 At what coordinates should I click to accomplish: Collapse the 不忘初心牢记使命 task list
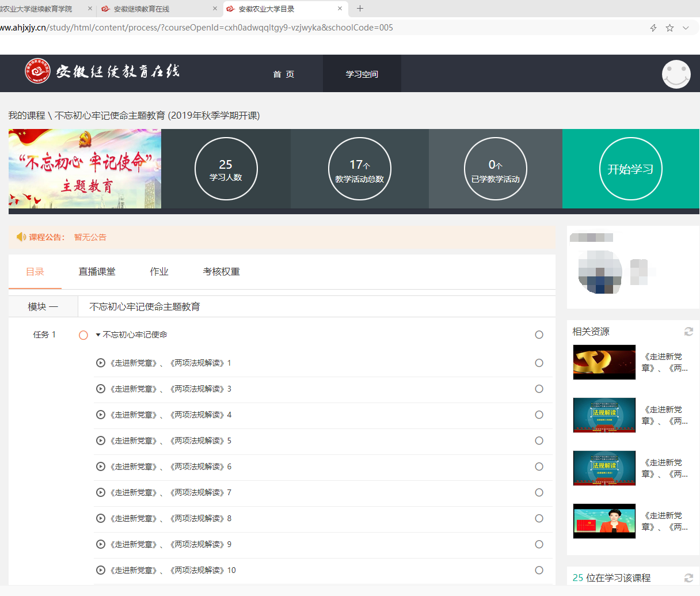pyautogui.click(x=98, y=335)
